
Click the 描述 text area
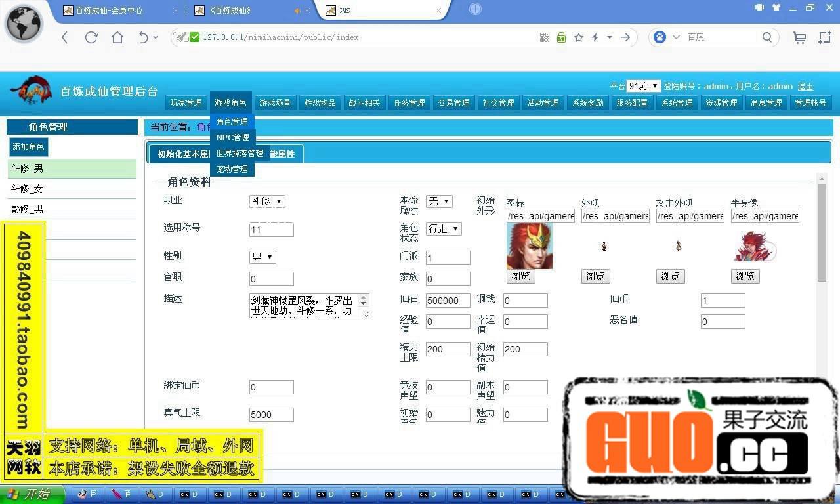[309, 306]
